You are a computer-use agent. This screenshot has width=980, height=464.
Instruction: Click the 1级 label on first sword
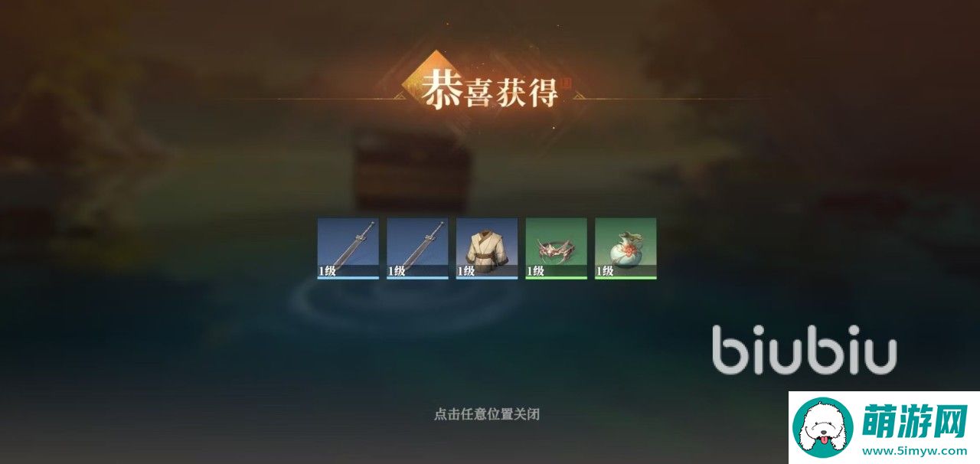328,270
